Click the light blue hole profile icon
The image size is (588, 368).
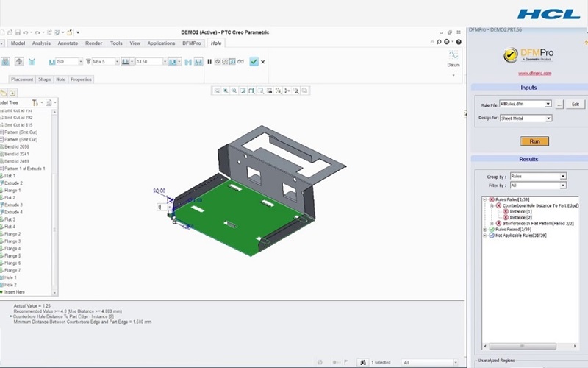pyautogui.click(x=32, y=61)
